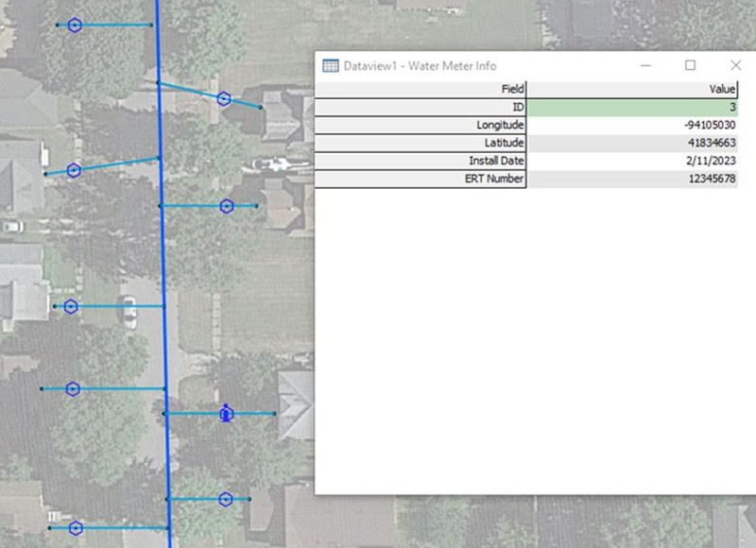Select the ERT Number field label
The height and width of the screenshot is (548, 756).
[421, 179]
